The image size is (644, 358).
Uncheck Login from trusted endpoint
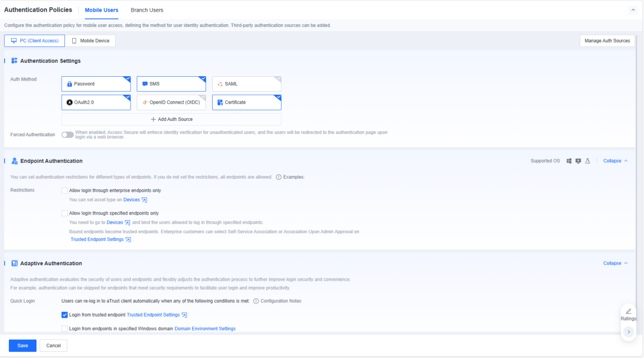[x=64, y=315]
